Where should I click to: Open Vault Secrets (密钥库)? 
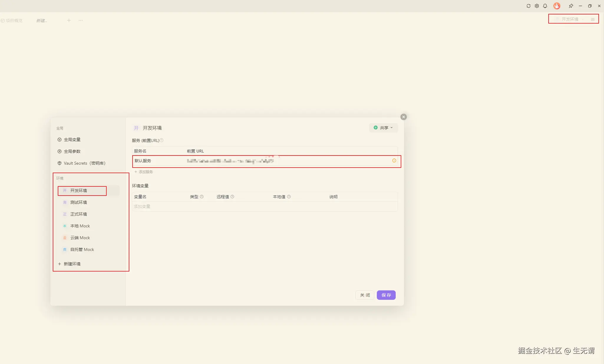[84, 163]
